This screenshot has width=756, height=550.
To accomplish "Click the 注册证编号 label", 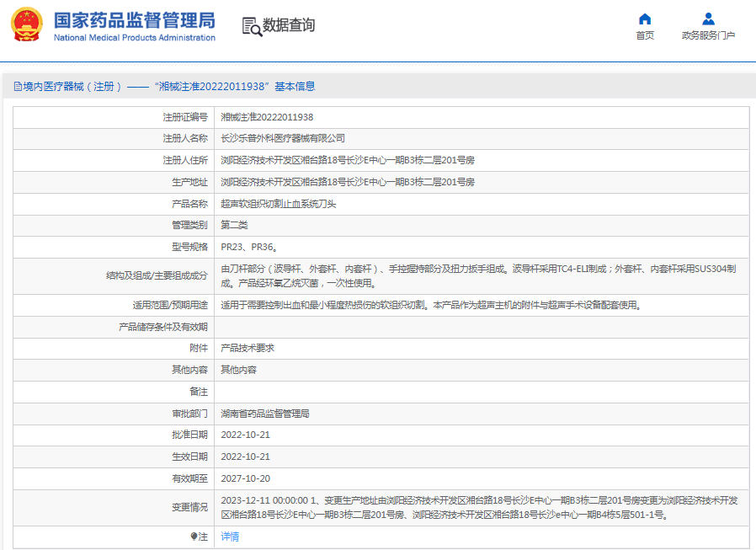I will 185,117.
